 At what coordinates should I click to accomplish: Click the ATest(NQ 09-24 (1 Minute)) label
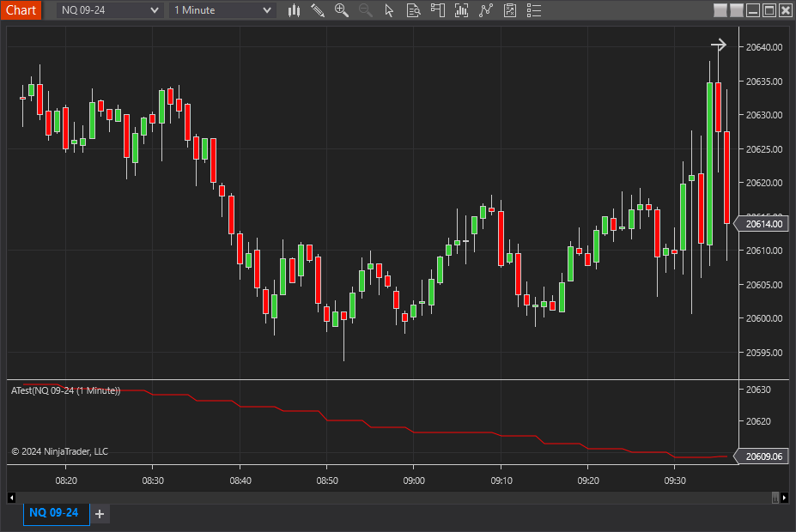64,389
